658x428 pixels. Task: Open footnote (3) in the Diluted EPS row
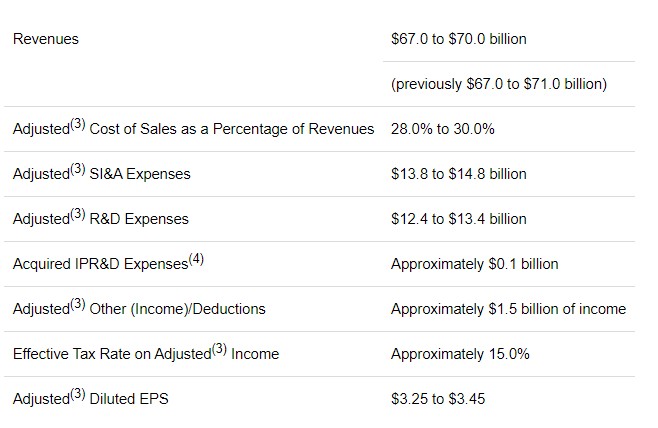point(76,395)
